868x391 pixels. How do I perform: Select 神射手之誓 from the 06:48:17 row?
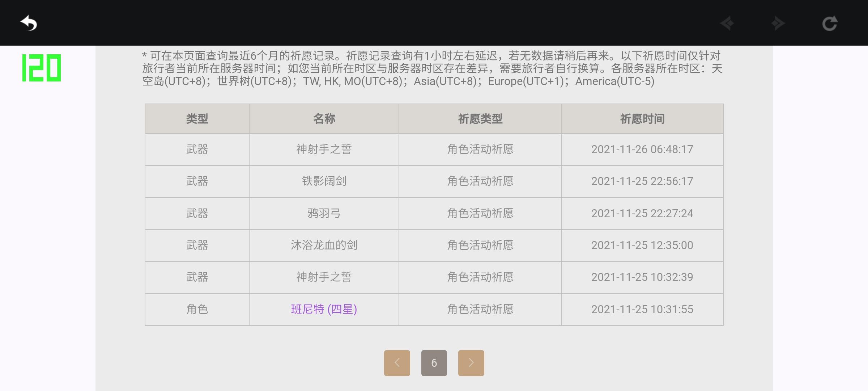[x=324, y=149]
